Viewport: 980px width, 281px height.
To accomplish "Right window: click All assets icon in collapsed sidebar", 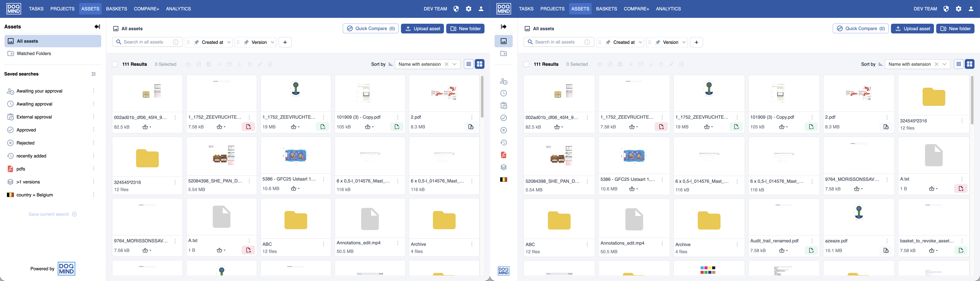I will point(504,41).
